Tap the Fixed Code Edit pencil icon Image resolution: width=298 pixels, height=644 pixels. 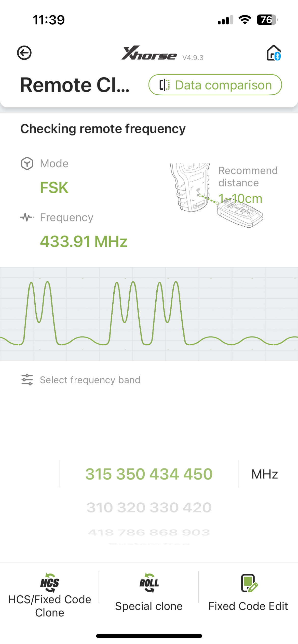point(249,583)
